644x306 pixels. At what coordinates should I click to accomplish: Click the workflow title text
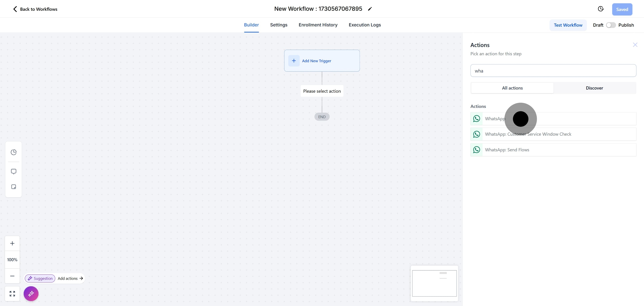(318, 9)
